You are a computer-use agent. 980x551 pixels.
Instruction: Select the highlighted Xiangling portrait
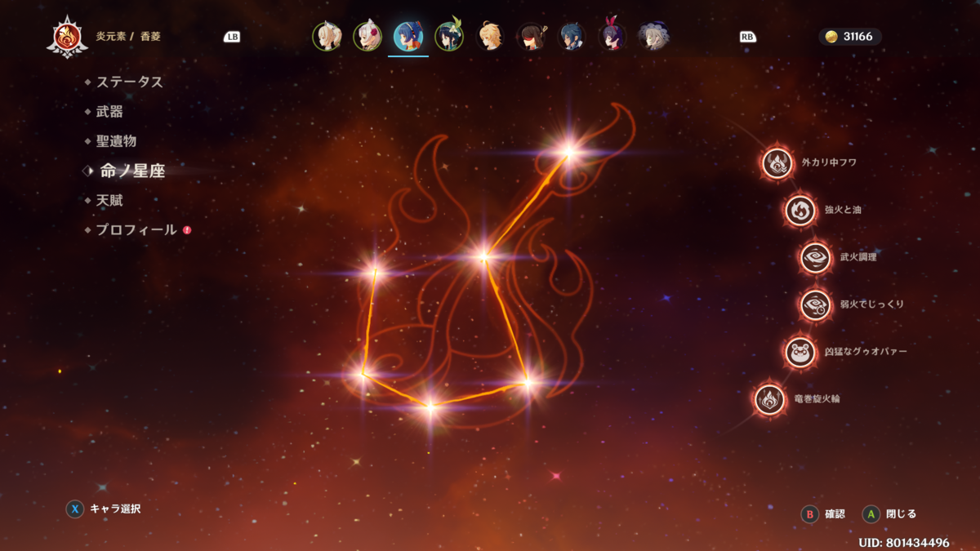tap(408, 37)
